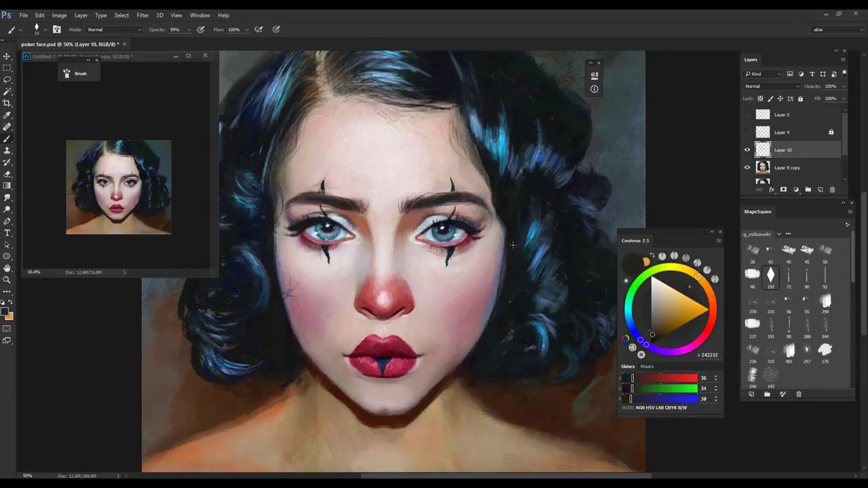This screenshot has width=868, height=488.
Task: Select the Healing Brush tool
Action: click(7, 127)
